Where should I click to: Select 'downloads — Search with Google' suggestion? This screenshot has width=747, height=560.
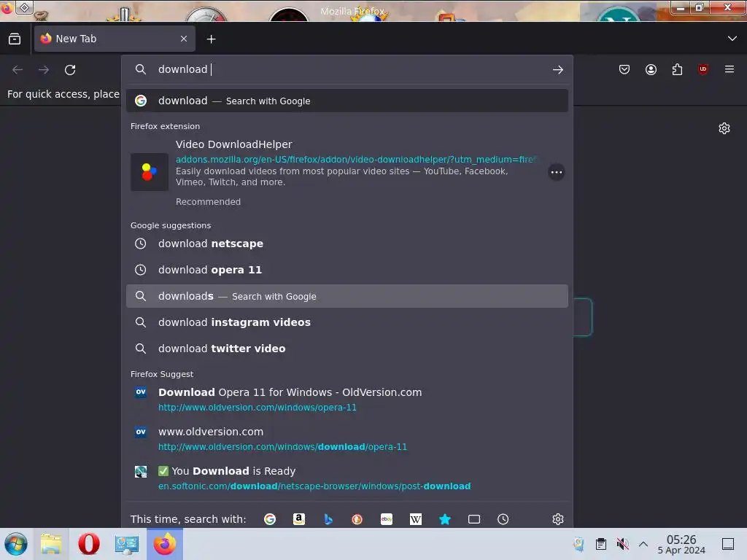click(x=347, y=296)
